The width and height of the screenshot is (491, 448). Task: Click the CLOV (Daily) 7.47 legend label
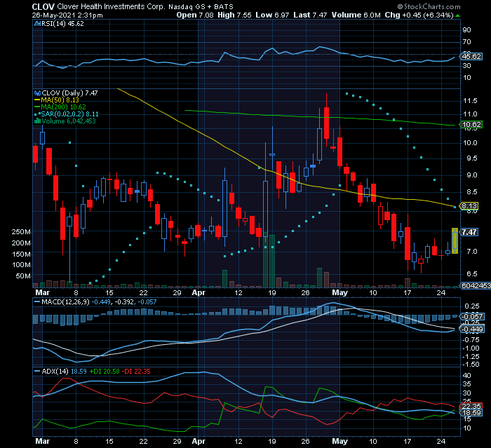tap(69, 93)
